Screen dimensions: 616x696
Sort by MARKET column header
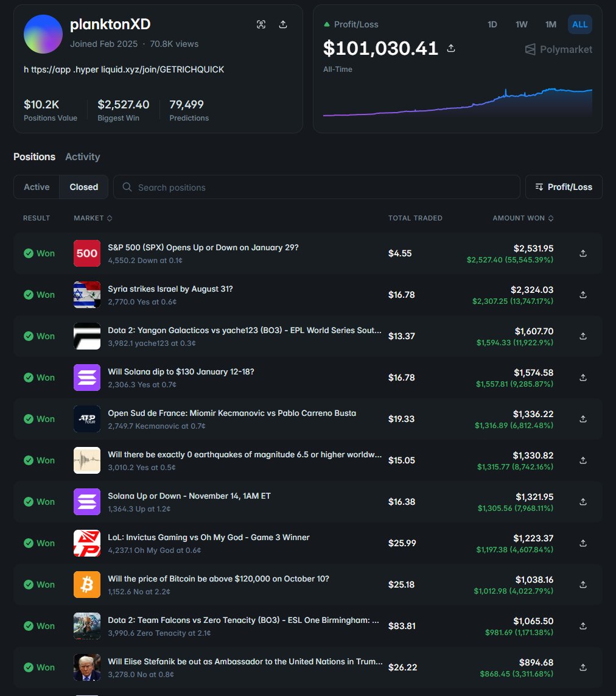click(x=93, y=218)
